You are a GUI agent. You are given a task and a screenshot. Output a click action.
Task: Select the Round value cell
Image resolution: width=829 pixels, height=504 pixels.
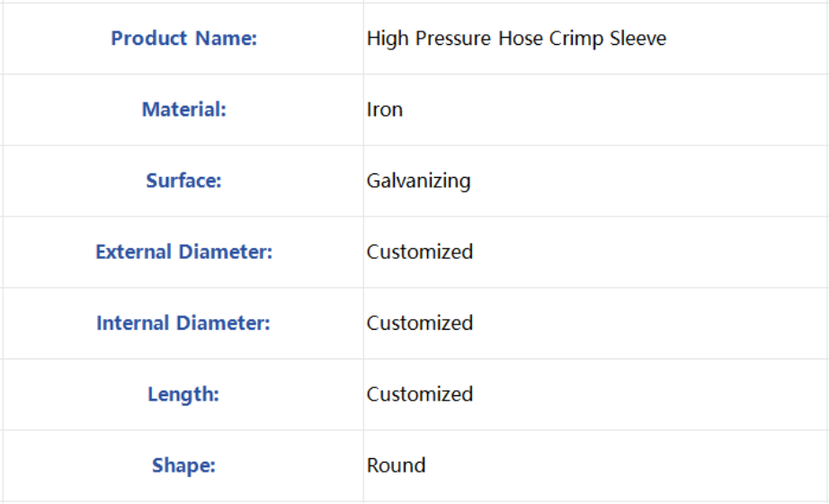[595, 465]
